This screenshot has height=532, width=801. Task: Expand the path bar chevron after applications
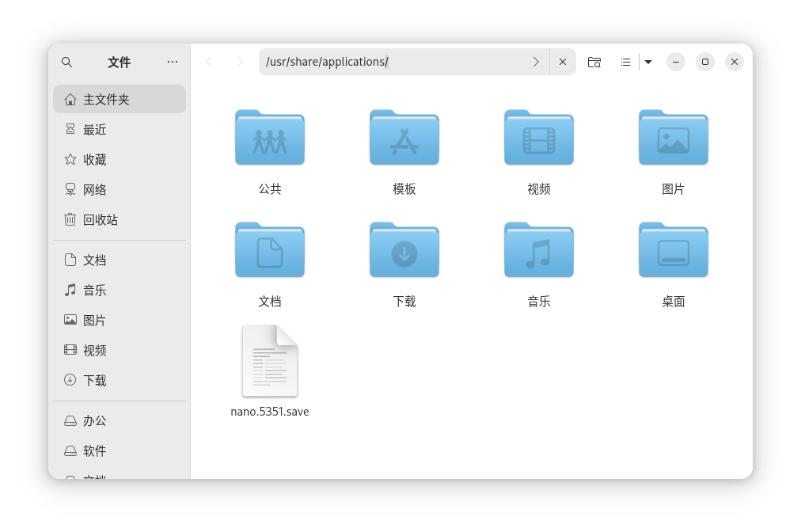pos(536,61)
